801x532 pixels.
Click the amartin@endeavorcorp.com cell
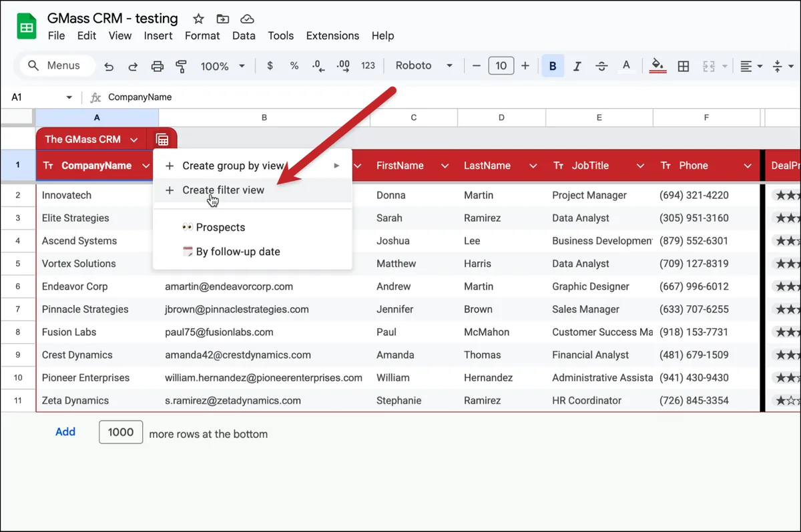[264, 286]
